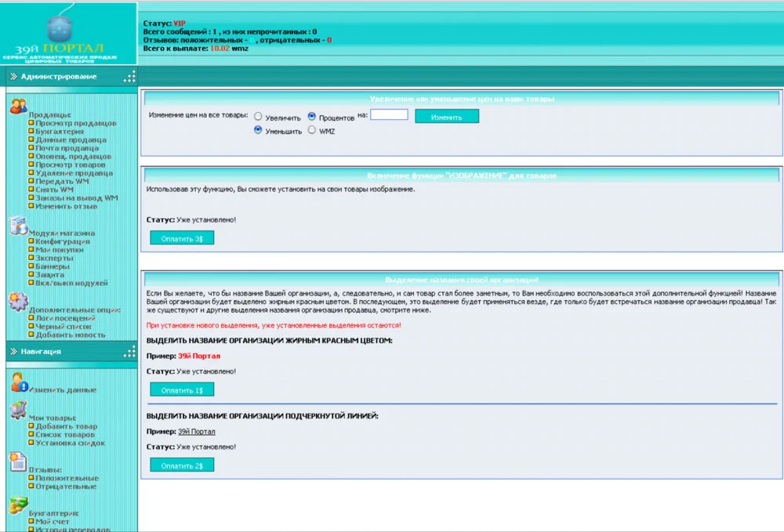This screenshot has height=532, width=784.
Task: Open Просмотр товаров menu item
Action: point(71,165)
